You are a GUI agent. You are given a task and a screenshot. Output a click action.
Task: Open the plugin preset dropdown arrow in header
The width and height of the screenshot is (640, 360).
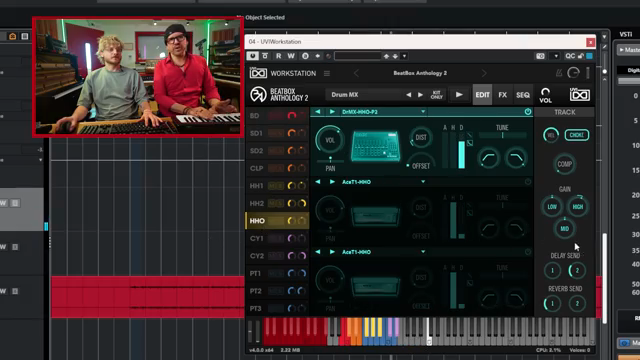click(404, 56)
